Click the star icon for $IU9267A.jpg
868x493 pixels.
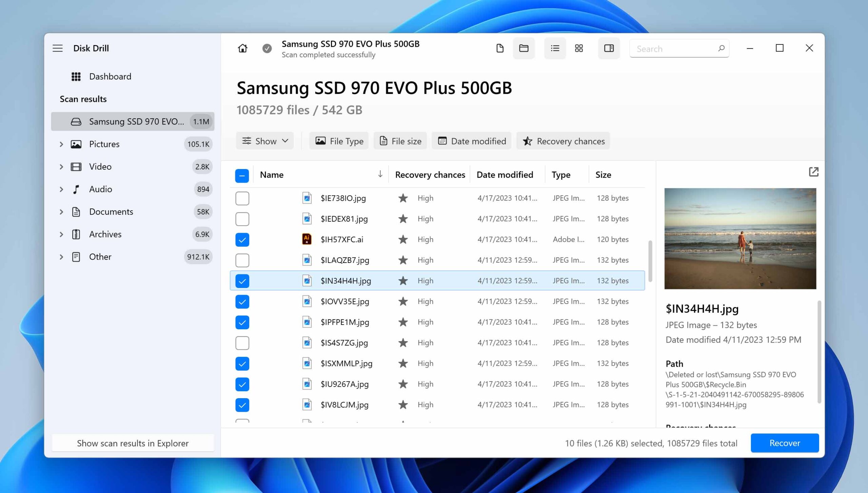coord(403,384)
